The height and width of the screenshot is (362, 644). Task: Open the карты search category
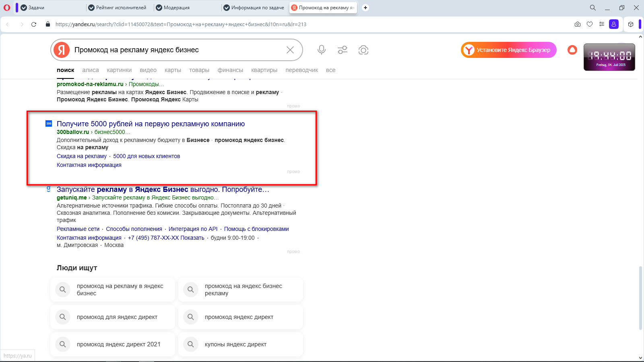(x=173, y=70)
